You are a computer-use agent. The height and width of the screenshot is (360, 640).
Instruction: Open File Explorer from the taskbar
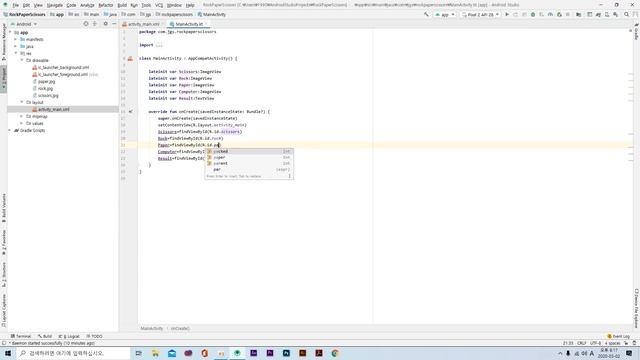click(x=156, y=353)
